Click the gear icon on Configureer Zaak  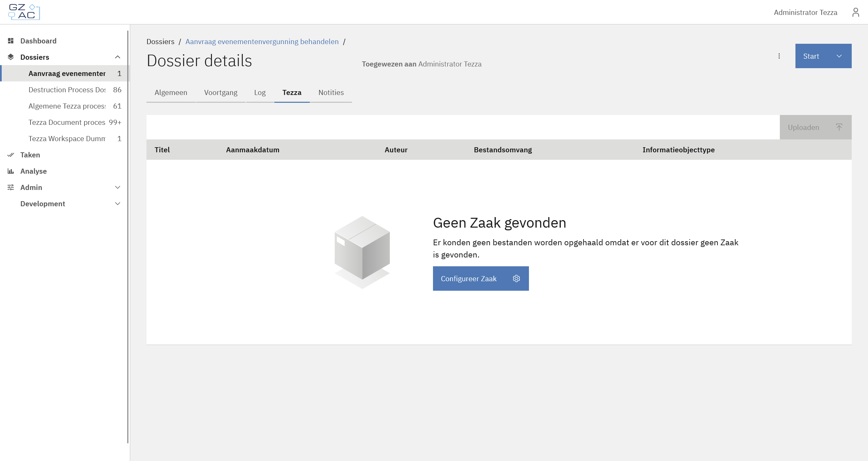pos(516,278)
